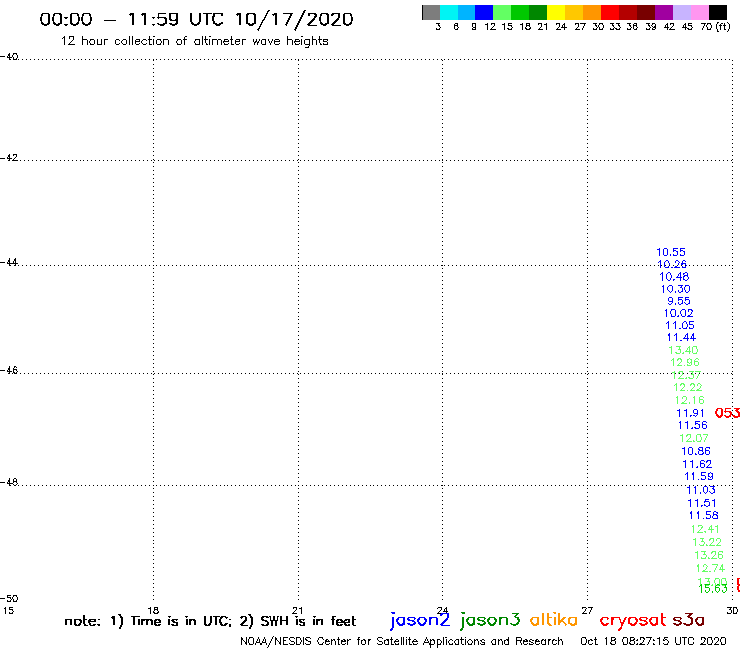The image size is (740, 650).
Task: Click the wave height reading 10.30
Action: pos(675,289)
